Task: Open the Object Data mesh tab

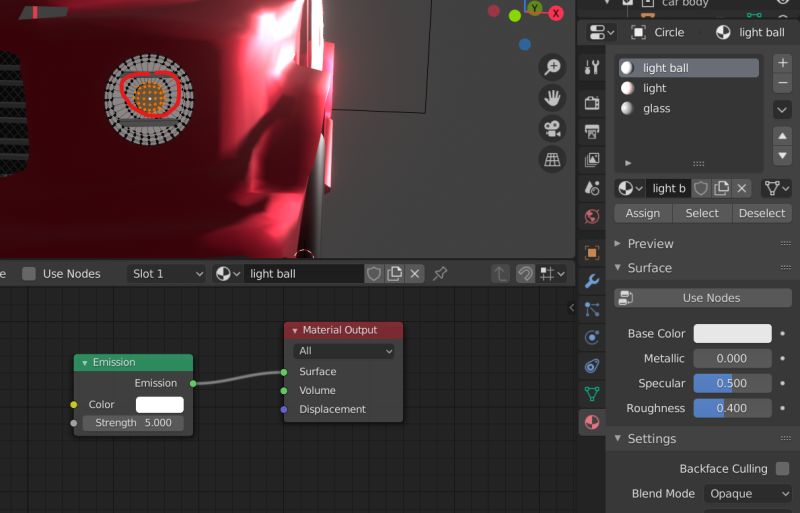Action: pos(592,394)
